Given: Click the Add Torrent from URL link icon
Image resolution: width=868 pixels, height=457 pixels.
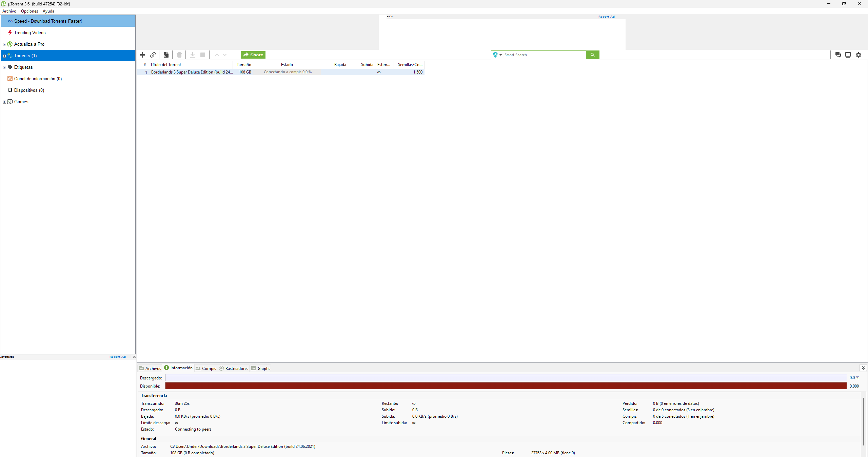Looking at the screenshot, I should [153, 55].
